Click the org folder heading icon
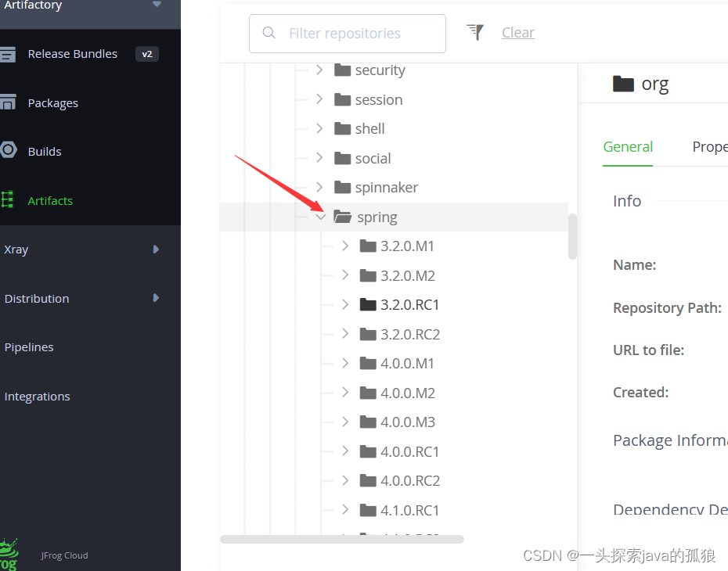This screenshot has width=728, height=571. pyautogui.click(x=623, y=84)
